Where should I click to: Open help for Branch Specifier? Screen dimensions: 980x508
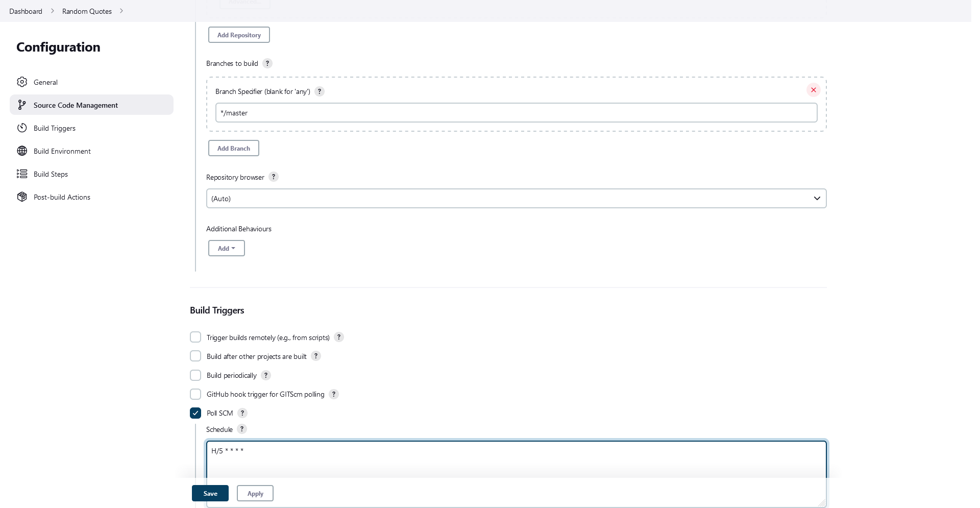tap(320, 91)
